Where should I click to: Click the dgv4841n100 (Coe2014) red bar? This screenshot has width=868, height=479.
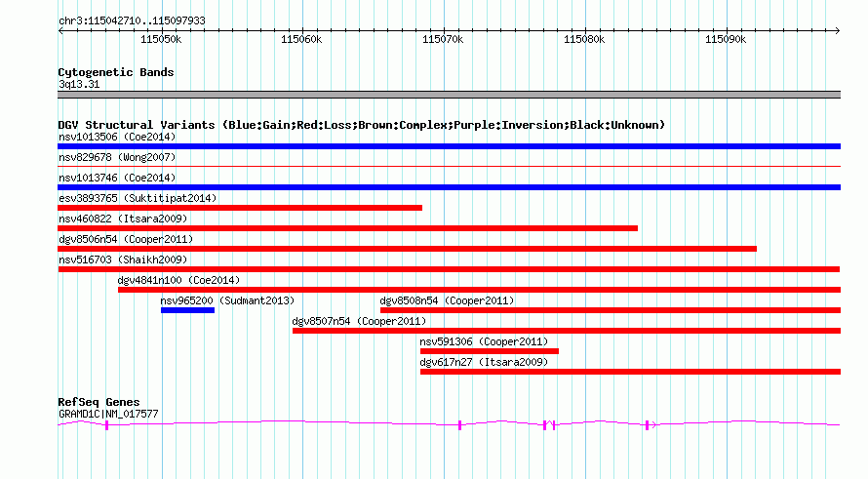point(480,290)
